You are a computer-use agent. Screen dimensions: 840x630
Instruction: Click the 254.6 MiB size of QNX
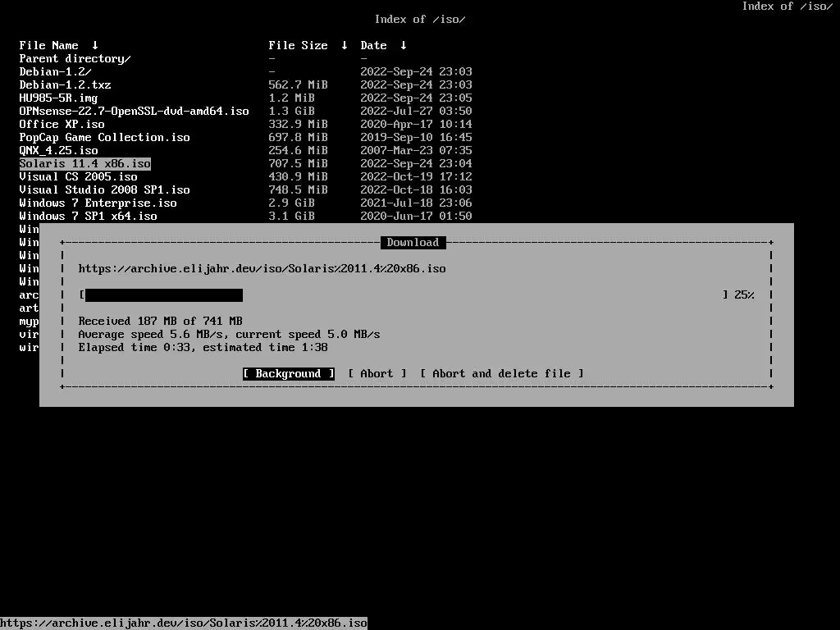pos(298,151)
